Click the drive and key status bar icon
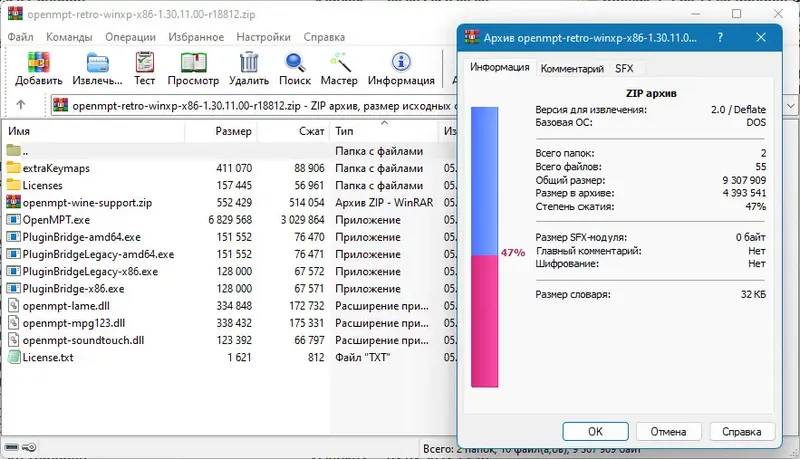Screen dimensions: 800x459 (20, 447)
